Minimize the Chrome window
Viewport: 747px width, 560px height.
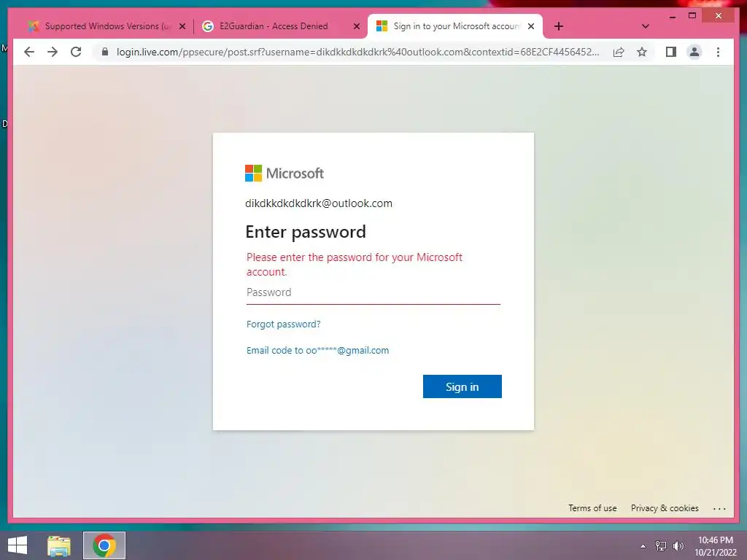672,16
